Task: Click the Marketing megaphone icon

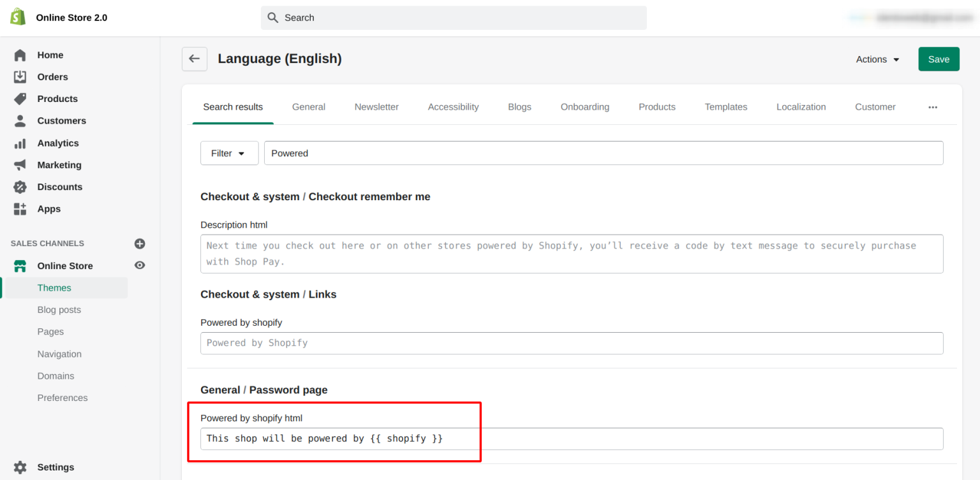Action: pos(20,165)
